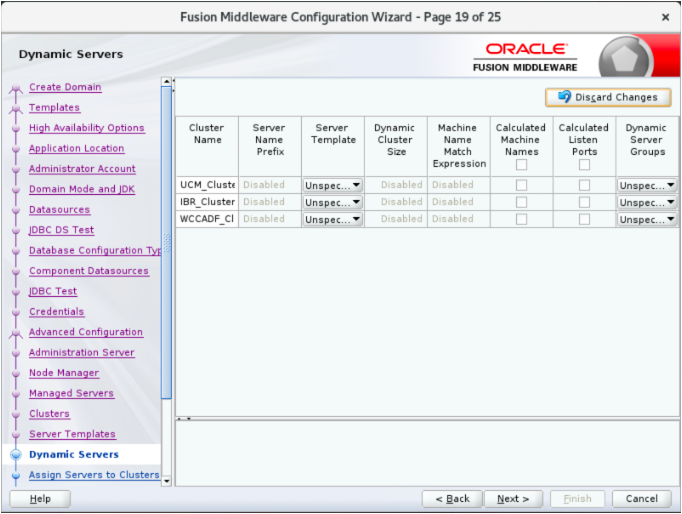Open the JDBC Test step
The image size is (682, 514).
(53, 291)
